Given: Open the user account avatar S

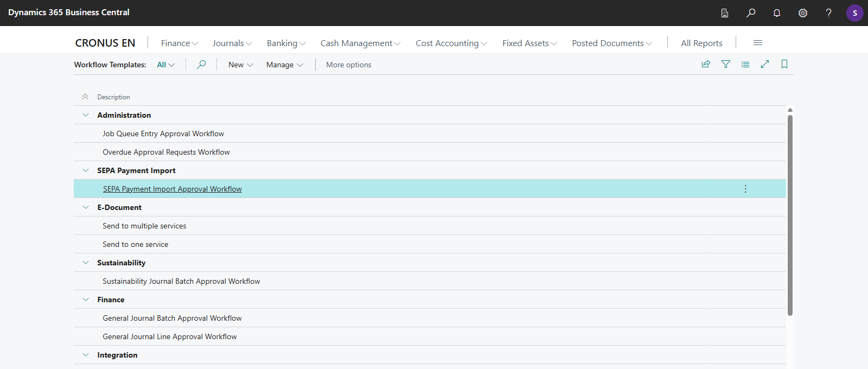Looking at the screenshot, I should tap(855, 13).
